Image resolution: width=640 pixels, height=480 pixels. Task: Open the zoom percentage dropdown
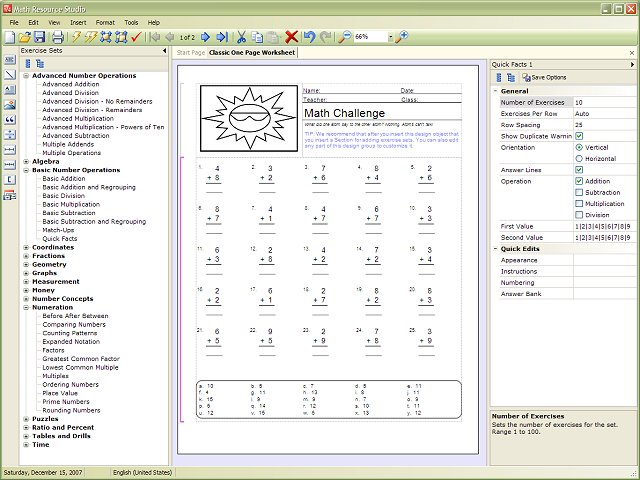[389, 37]
